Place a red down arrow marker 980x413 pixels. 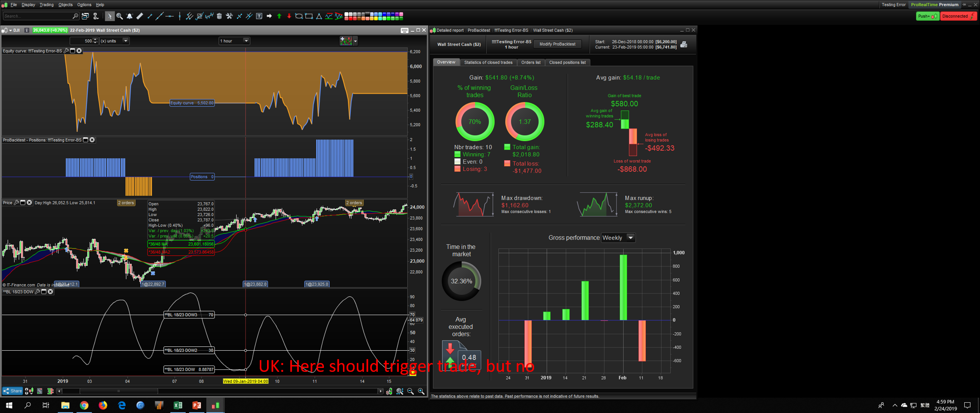pos(289,16)
